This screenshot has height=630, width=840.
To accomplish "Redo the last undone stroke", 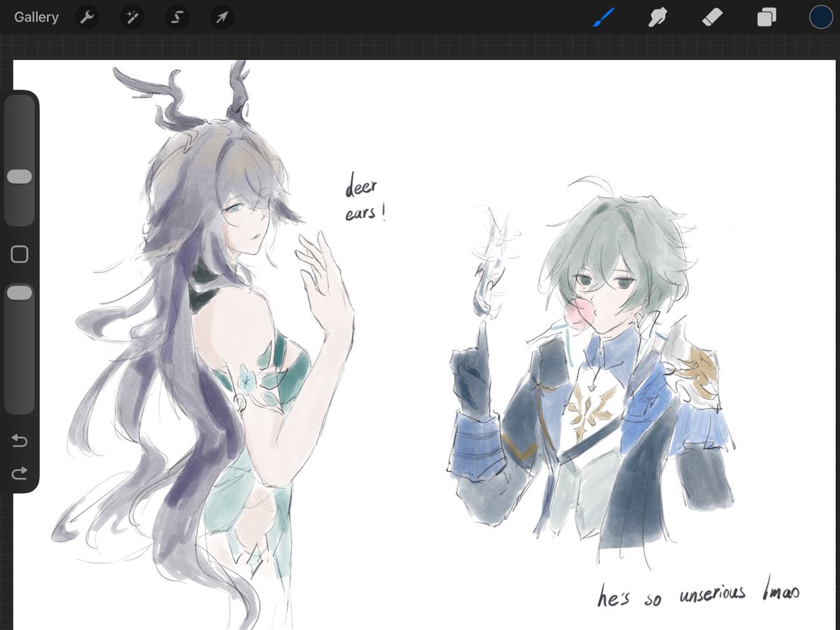I will 20,474.
